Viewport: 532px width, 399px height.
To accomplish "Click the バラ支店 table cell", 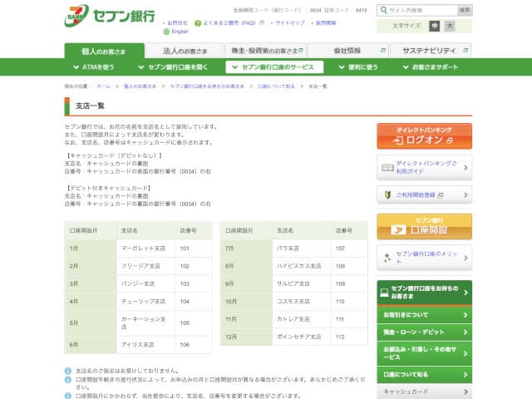I will pos(301,249).
